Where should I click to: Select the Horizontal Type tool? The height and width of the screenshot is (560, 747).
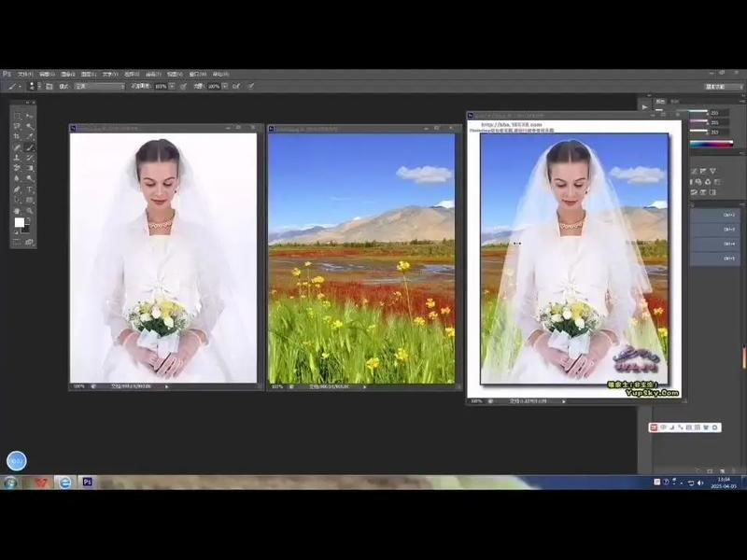pos(30,189)
